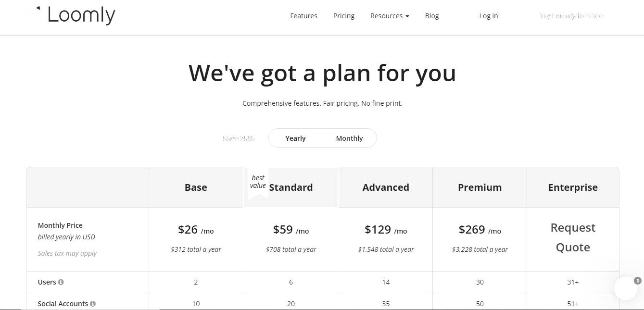Keep billing set to Yearly

(295, 138)
